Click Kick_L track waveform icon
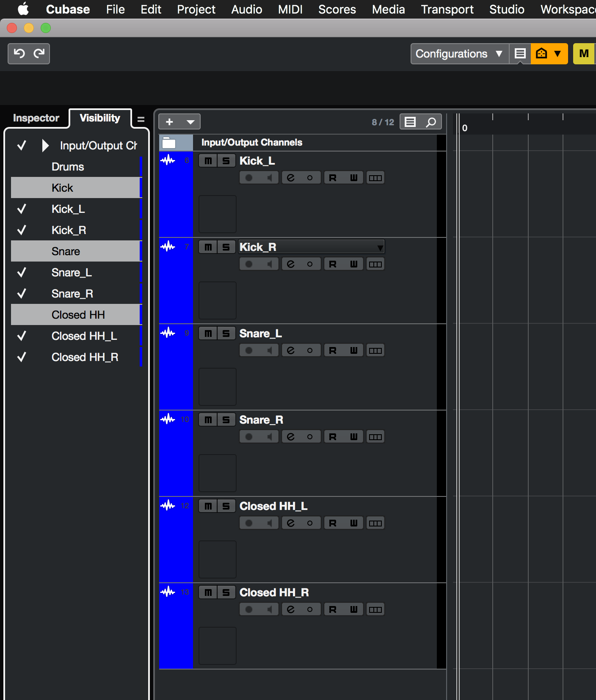This screenshot has width=596, height=700. click(x=168, y=160)
